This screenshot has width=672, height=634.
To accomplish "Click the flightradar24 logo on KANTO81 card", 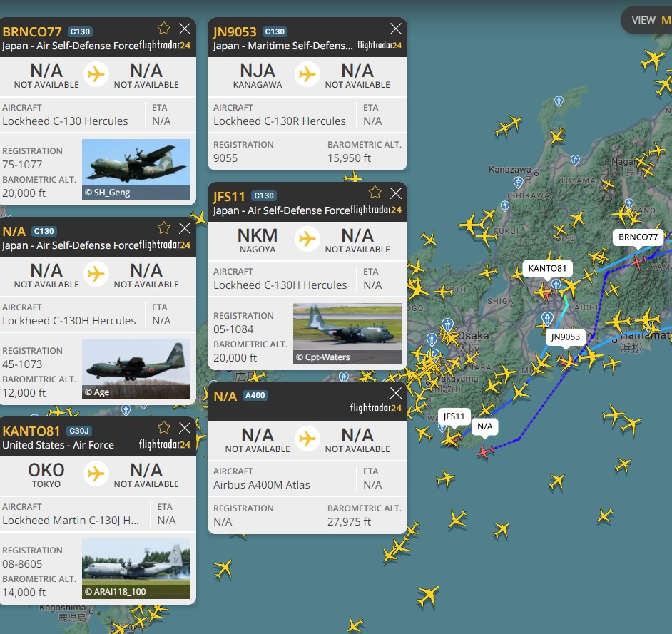I will 165,445.
